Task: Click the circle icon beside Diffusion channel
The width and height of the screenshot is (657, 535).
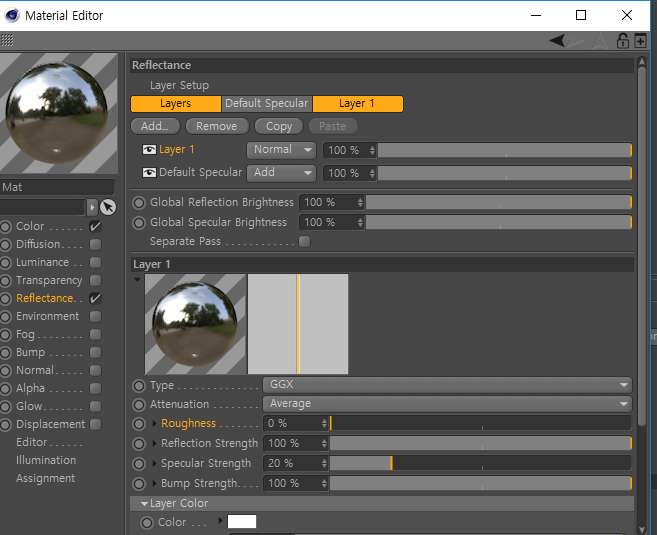Action: pos(5,245)
